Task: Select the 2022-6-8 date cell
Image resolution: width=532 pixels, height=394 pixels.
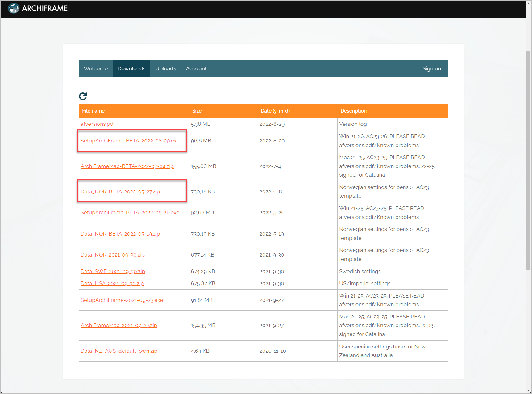Action: pyautogui.click(x=297, y=191)
